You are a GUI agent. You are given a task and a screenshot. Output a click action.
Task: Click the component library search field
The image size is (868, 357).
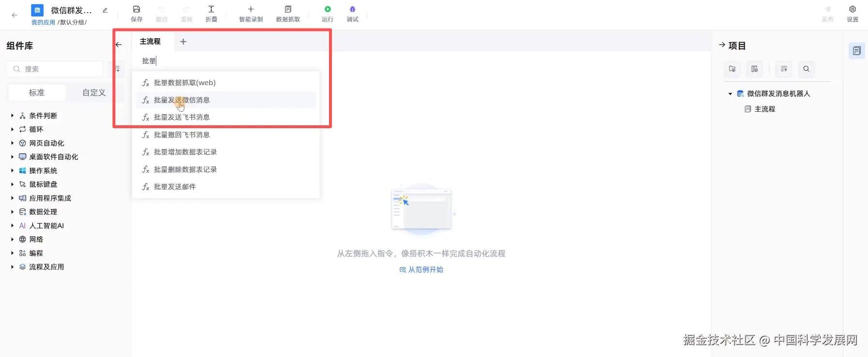pyautogui.click(x=55, y=69)
